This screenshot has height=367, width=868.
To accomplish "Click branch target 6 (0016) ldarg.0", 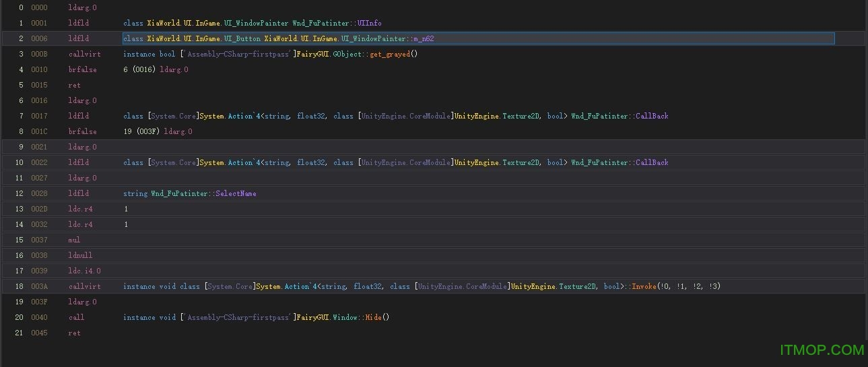I will 156,69.
